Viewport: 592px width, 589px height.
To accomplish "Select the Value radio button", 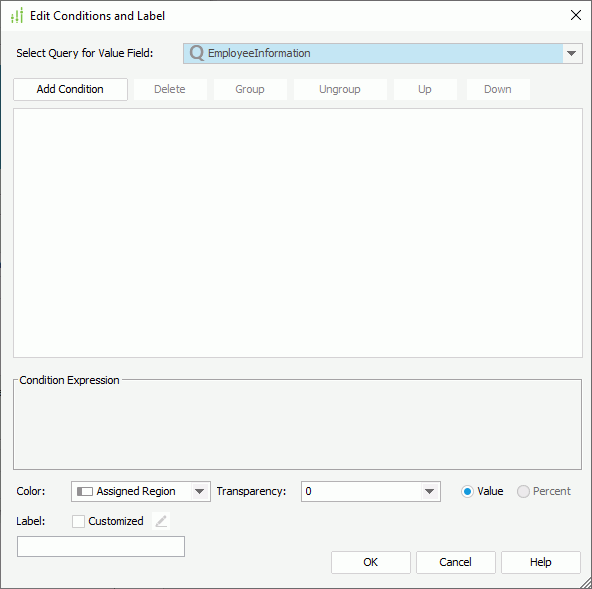I will click(x=467, y=491).
